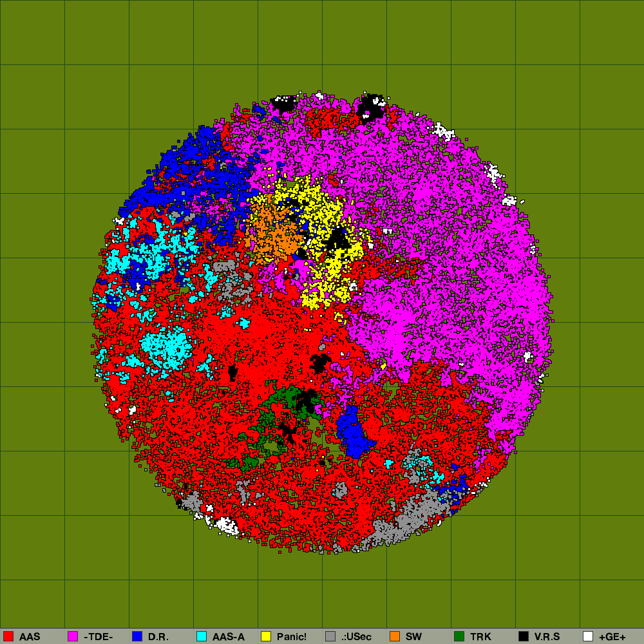
Task: Click the orange SW legend swatch
Action: click(x=395, y=636)
